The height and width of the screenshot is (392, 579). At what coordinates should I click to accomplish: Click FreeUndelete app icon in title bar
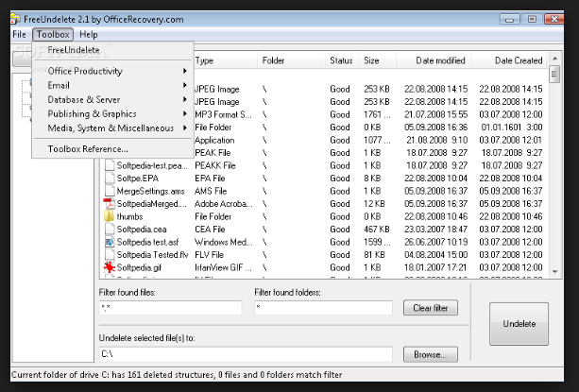point(15,19)
